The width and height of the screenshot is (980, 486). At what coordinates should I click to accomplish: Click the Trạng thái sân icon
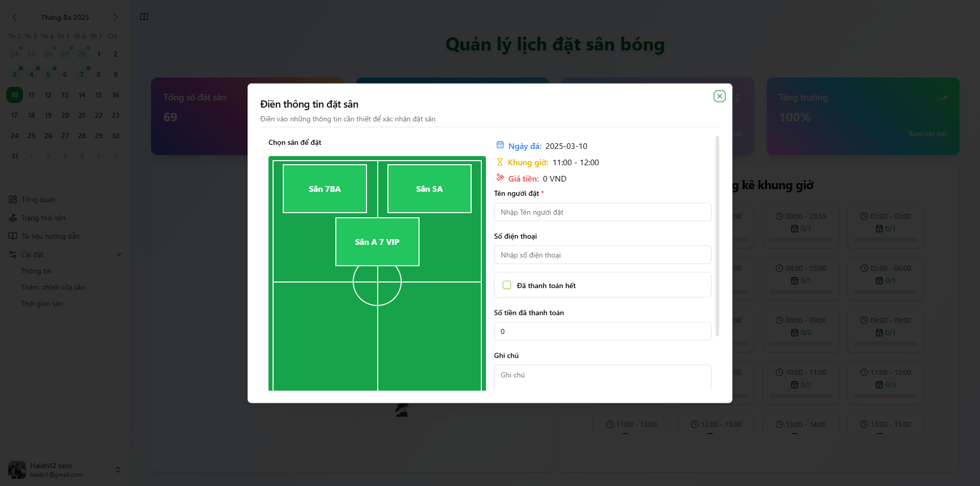pos(13,218)
